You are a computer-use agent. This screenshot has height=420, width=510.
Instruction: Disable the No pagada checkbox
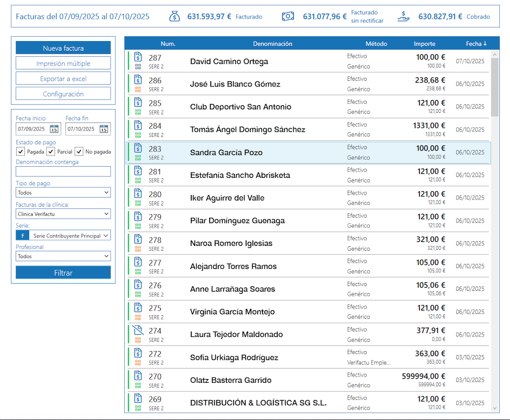point(79,152)
